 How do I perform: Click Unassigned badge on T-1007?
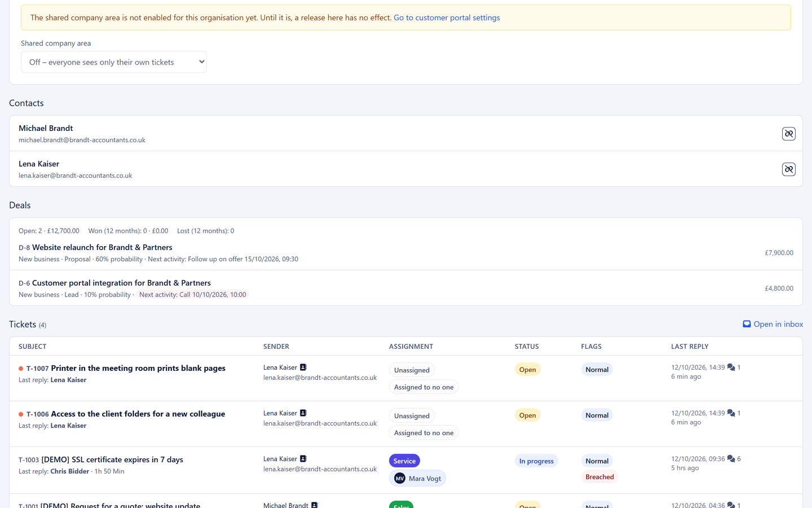[x=412, y=370]
